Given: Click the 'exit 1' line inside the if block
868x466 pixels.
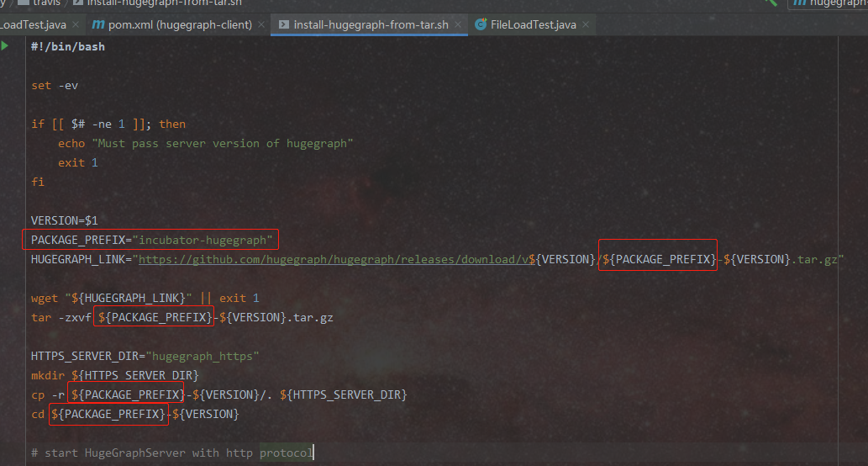Looking at the screenshot, I should pos(78,163).
